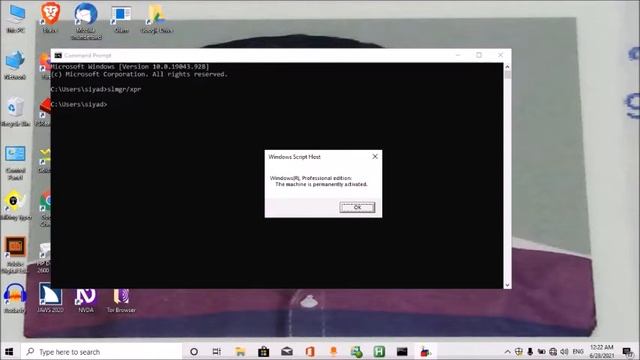Screen dimensions: 640x360
Task: Open the This PC desktop icon
Action: pos(16,18)
